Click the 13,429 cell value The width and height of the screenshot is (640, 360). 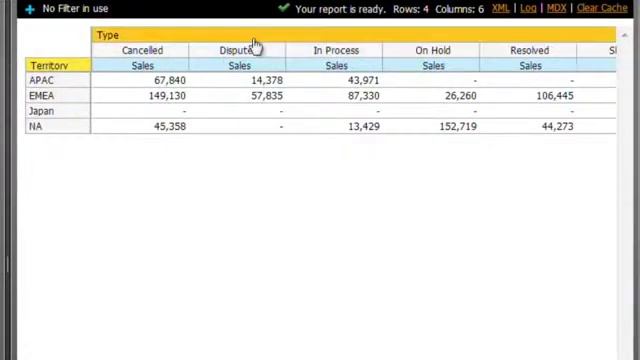(x=364, y=127)
